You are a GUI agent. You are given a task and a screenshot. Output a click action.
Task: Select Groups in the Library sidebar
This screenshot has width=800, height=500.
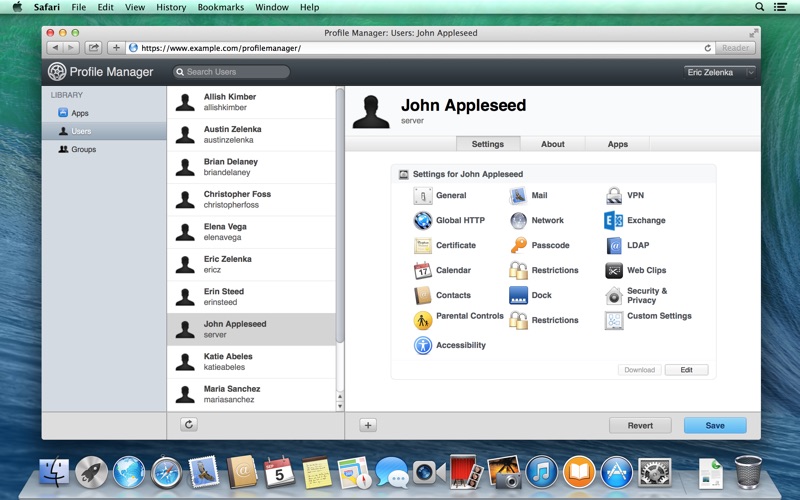click(x=83, y=149)
